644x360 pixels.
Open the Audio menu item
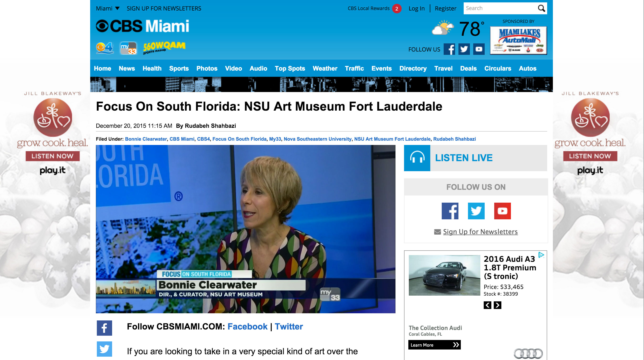tap(259, 68)
